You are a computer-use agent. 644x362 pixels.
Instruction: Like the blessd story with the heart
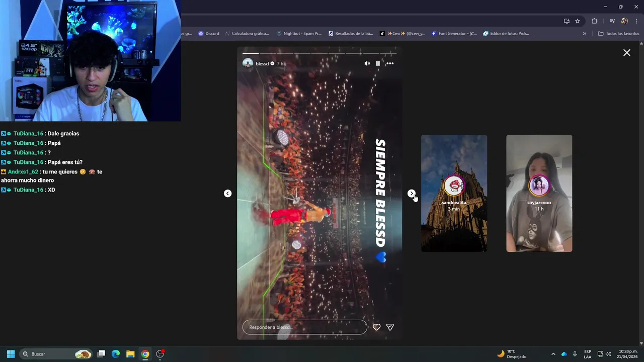point(376,327)
